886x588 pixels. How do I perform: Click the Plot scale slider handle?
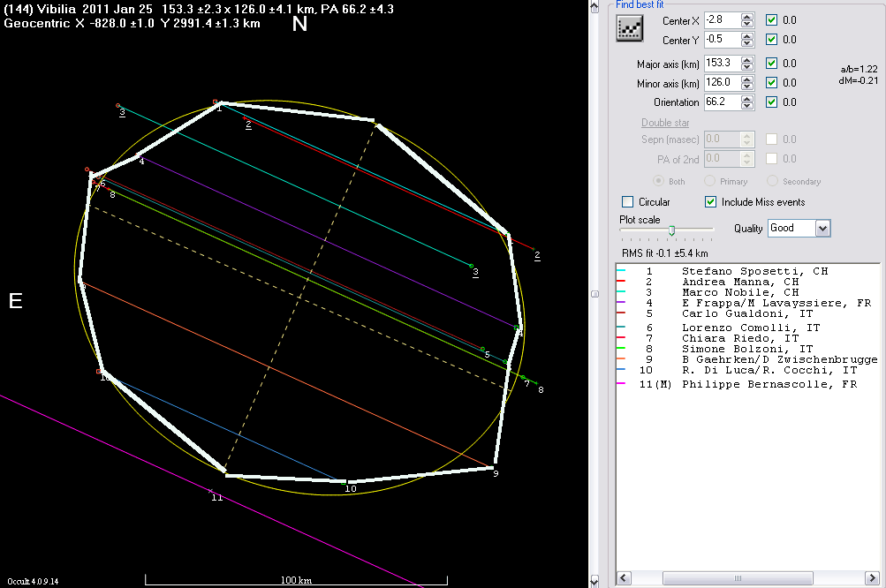point(671,230)
